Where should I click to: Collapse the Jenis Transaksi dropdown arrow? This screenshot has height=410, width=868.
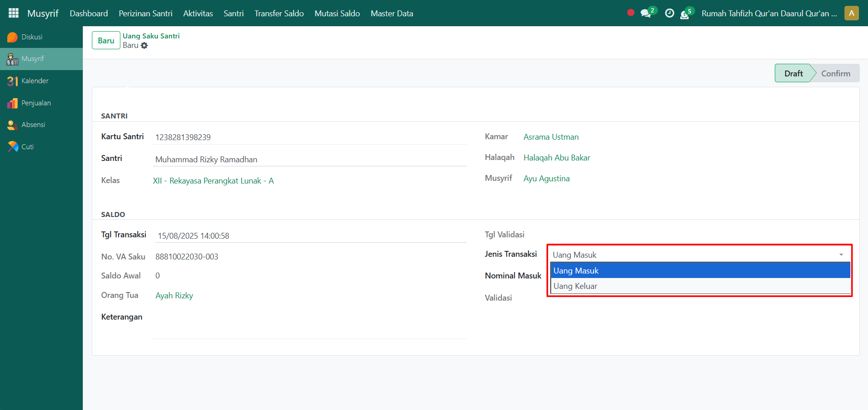[841, 255]
